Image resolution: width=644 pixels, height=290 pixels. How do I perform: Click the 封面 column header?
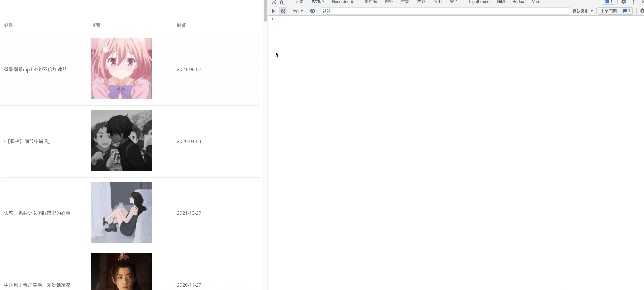tap(95, 25)
